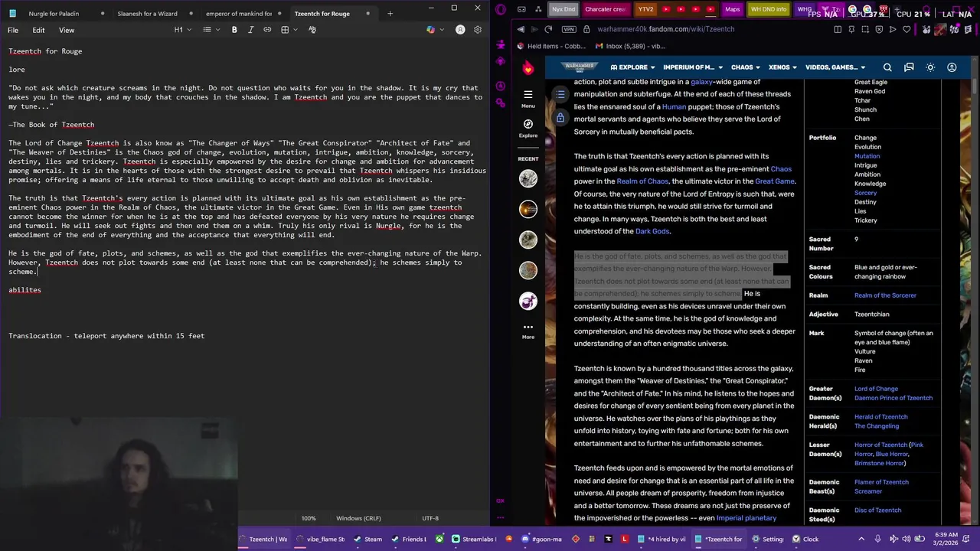Open the Fandom sidebar Explore compass
The image size is (980, 551).
pyautogui.click(x=528, y=128)
